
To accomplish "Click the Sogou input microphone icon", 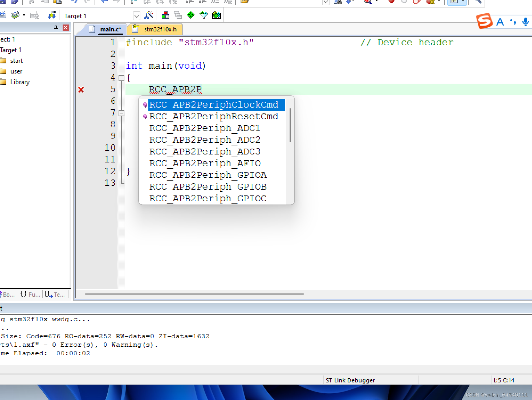I will point(525,22).
